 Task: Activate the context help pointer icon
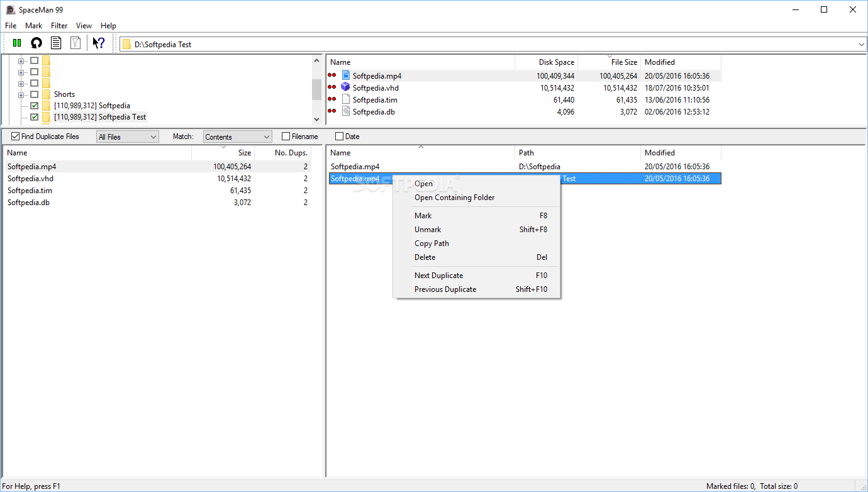point(99,43)
